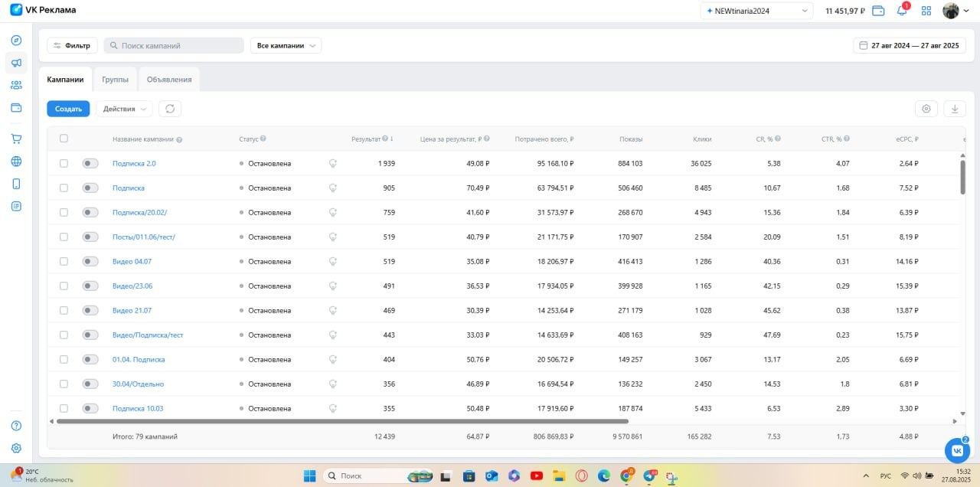Open the notifications bell
This screenshot has width=980, height=487.
(902, 11)
